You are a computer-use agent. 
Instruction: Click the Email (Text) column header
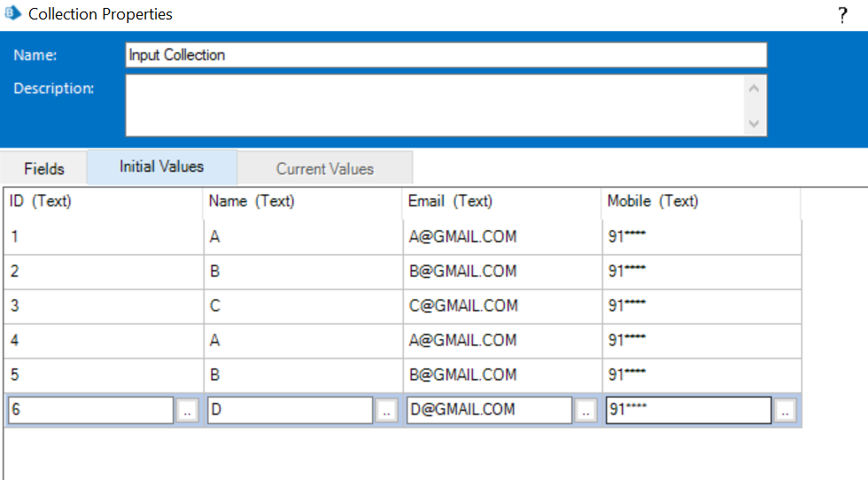click(x=450, y=201)
